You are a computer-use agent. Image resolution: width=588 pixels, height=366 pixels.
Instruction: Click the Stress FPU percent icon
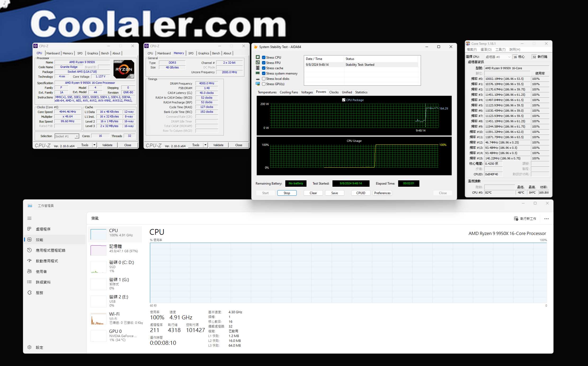(x=257, y=62)
